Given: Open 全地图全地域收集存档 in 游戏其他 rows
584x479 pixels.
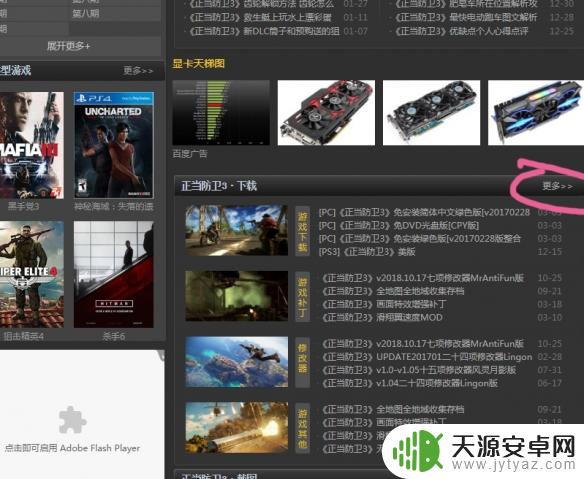Looking at the screenshot, I should point(393,409).
